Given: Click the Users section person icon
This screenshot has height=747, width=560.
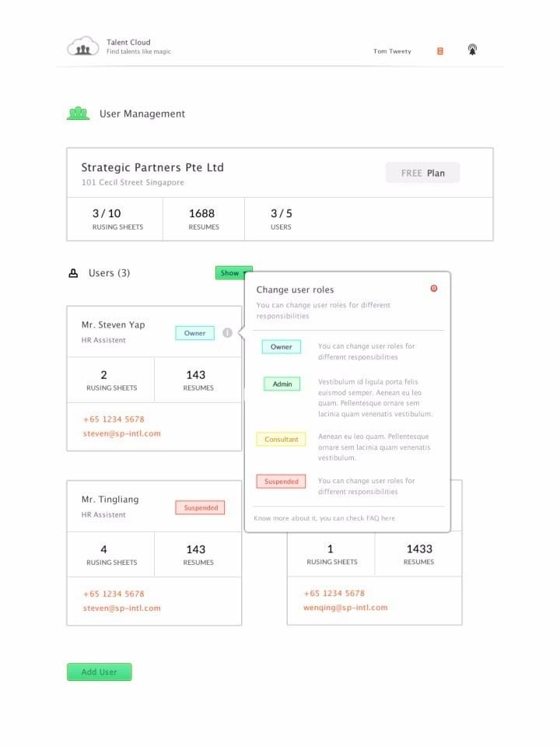Looking at the screenshot, I should [74, 273].
